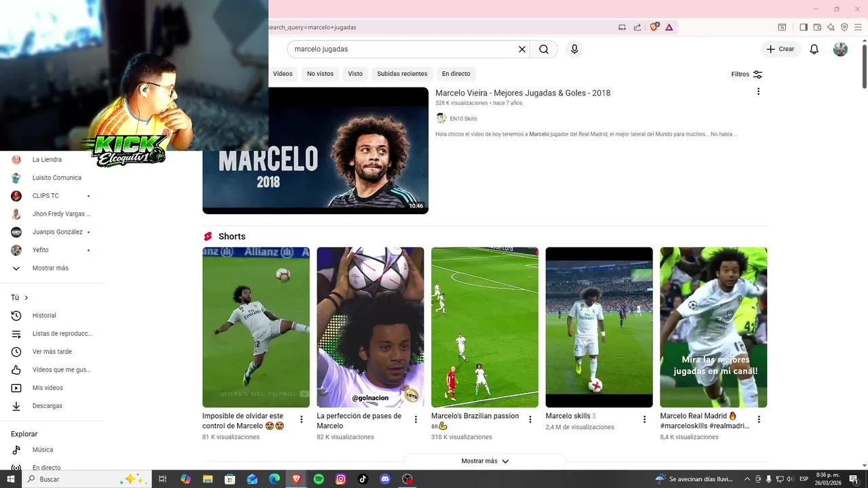
Task: Open Spotify from the taskbar
Action: (x=319, y=479)
